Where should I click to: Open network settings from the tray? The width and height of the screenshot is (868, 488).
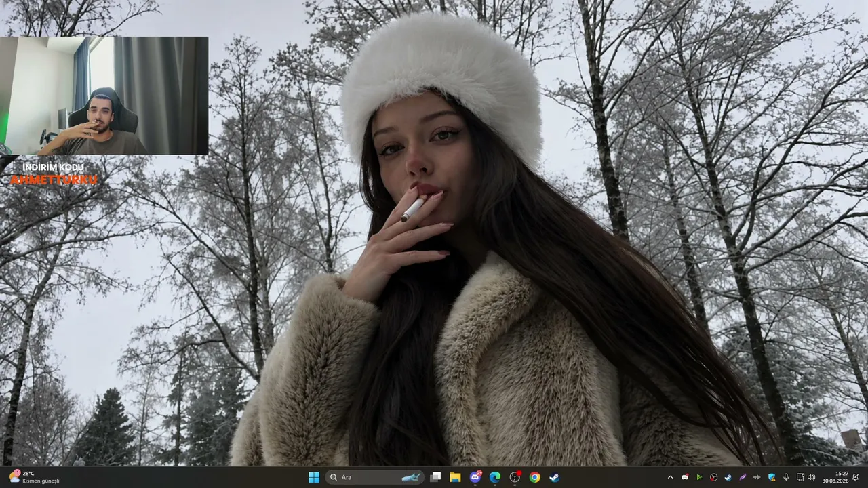pos(800,477)
